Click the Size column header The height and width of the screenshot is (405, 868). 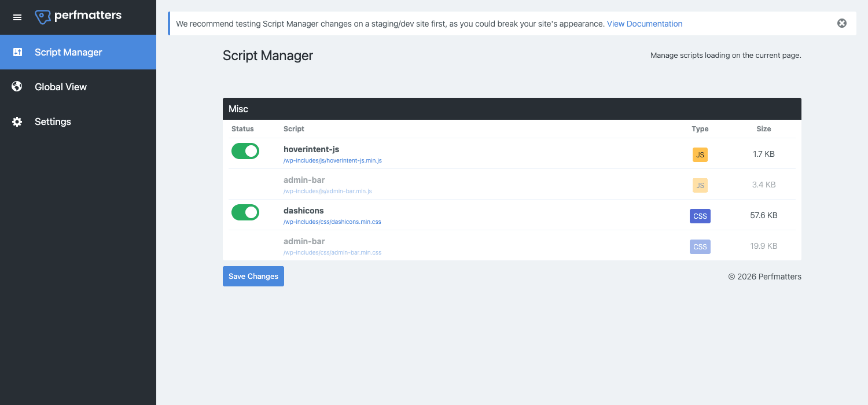tap(764, 129)
